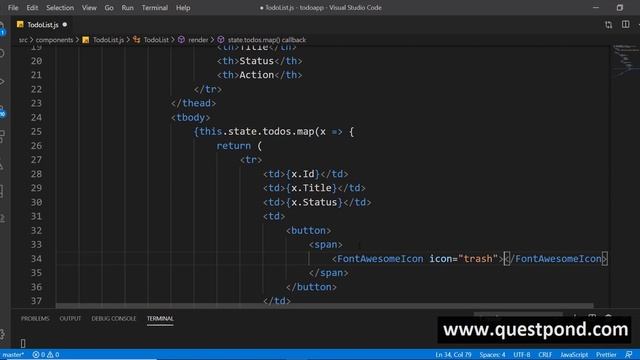Click Spaces: 4 indentation setting

pyautogui.click(x=492, y=355)
